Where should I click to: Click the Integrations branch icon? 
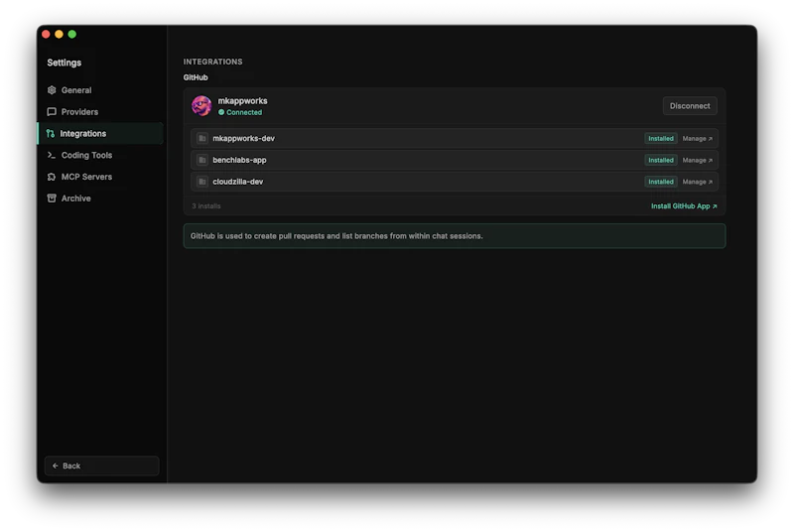pos(51,134)
